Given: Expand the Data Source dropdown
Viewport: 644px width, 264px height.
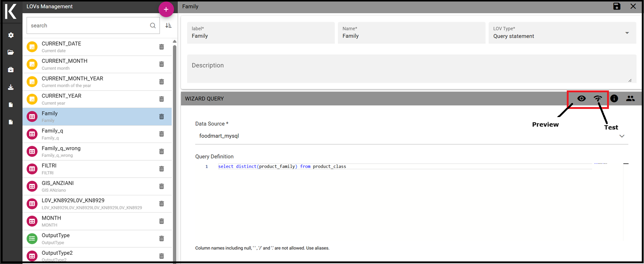Looking at the screenshot, I should 622,136.
